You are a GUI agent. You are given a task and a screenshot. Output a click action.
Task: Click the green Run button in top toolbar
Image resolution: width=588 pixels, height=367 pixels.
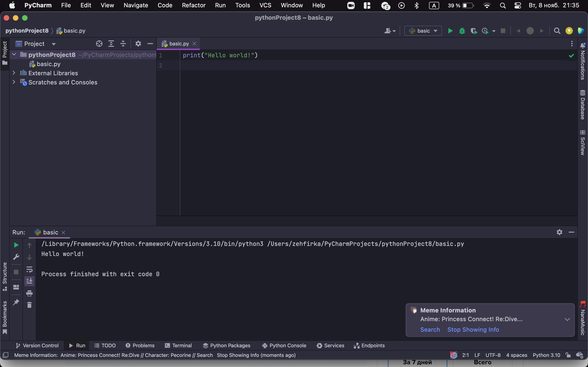(x=450, y=31)
